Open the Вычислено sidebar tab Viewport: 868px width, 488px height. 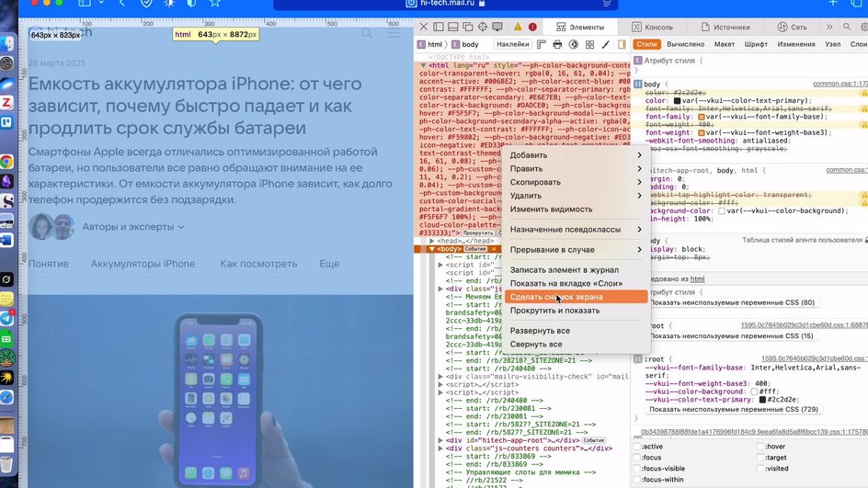click(685, 44)
